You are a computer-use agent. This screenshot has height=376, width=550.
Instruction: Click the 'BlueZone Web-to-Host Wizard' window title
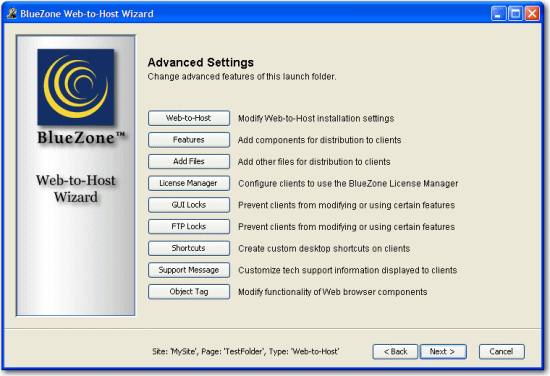87,14
